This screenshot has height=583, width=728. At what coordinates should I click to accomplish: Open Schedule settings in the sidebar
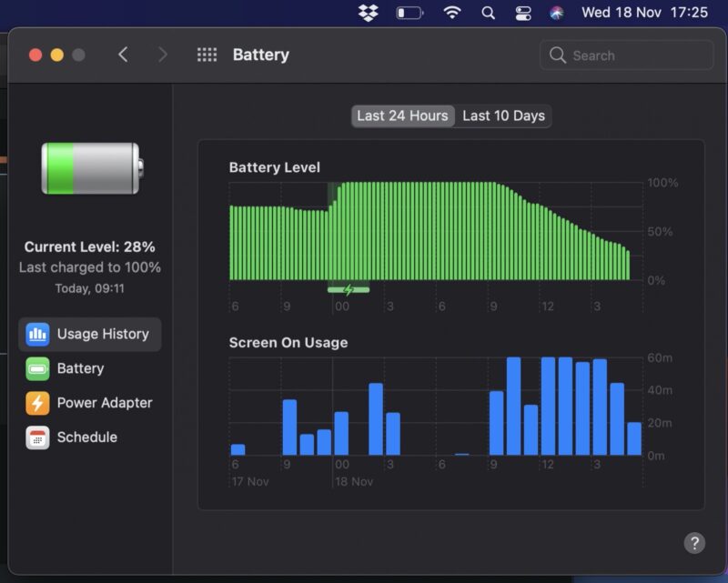click(x=88, y=437)
